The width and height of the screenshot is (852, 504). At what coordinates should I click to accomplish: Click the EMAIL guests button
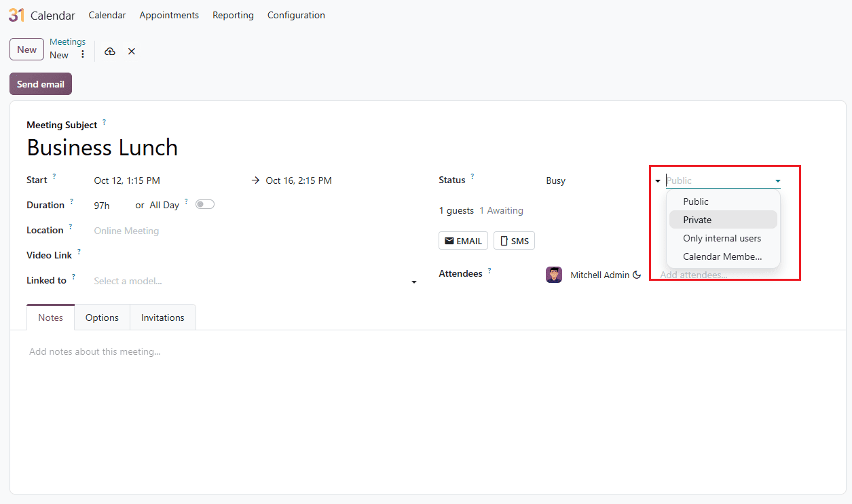coord(464,241)
